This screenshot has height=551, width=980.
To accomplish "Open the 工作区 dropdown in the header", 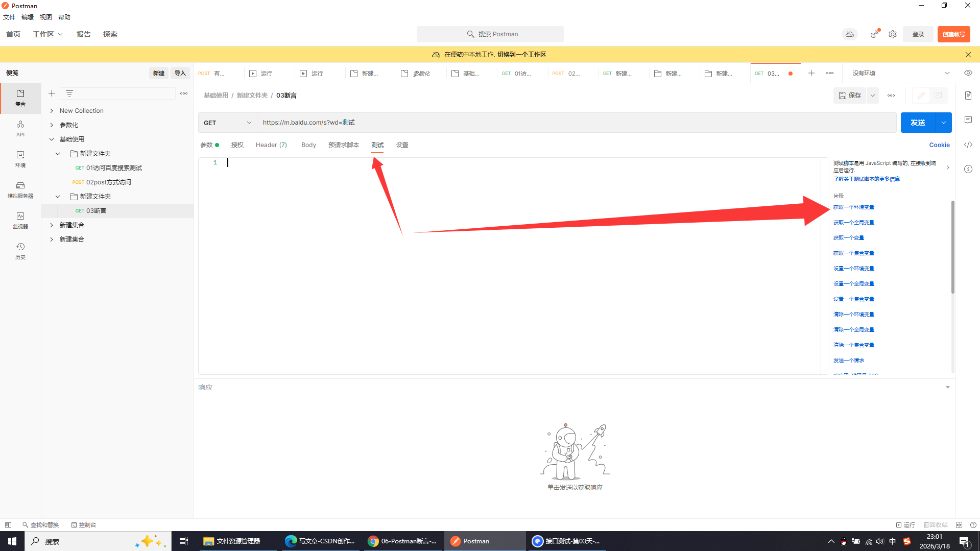I will (47, 34).
